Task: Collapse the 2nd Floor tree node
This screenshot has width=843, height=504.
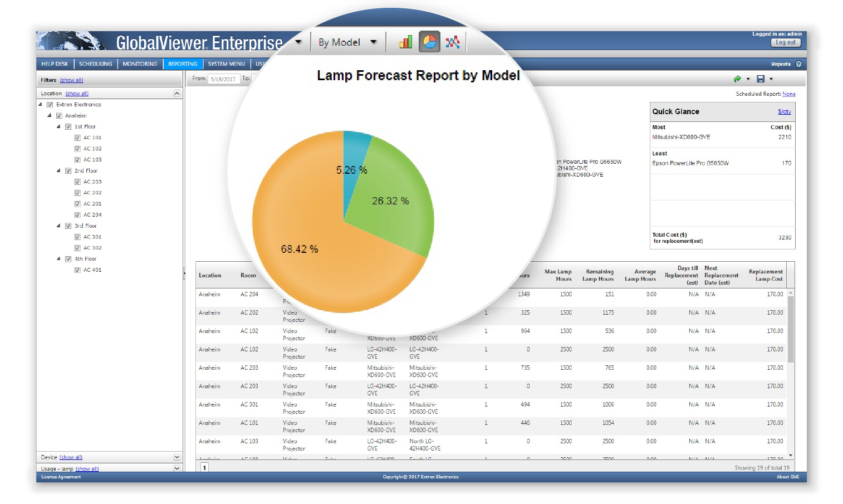Action: point(58,170)
